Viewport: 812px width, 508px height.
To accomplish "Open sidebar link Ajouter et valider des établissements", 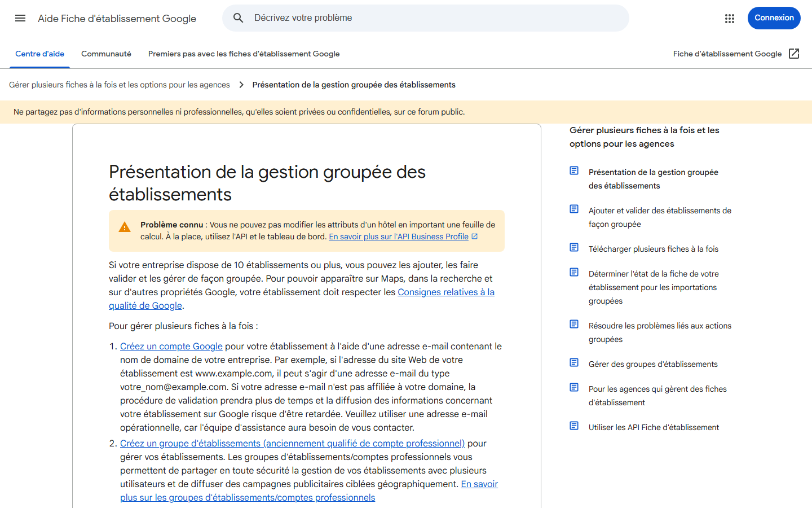I will point(660,217).
